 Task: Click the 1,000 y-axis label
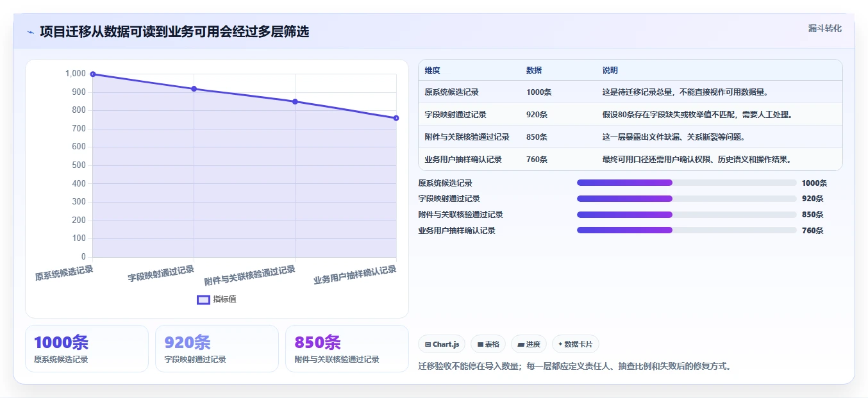(75, 74)
